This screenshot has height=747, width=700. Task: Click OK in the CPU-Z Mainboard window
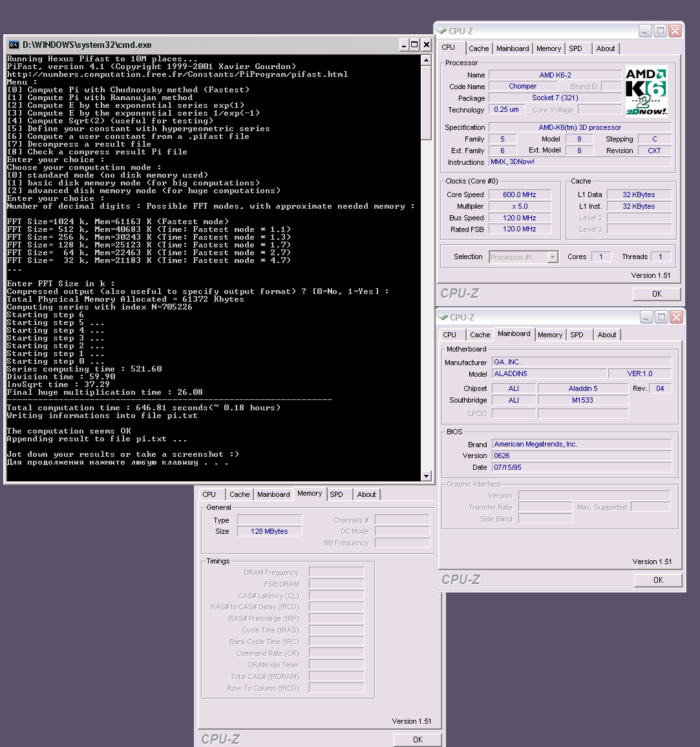(658, 580)
